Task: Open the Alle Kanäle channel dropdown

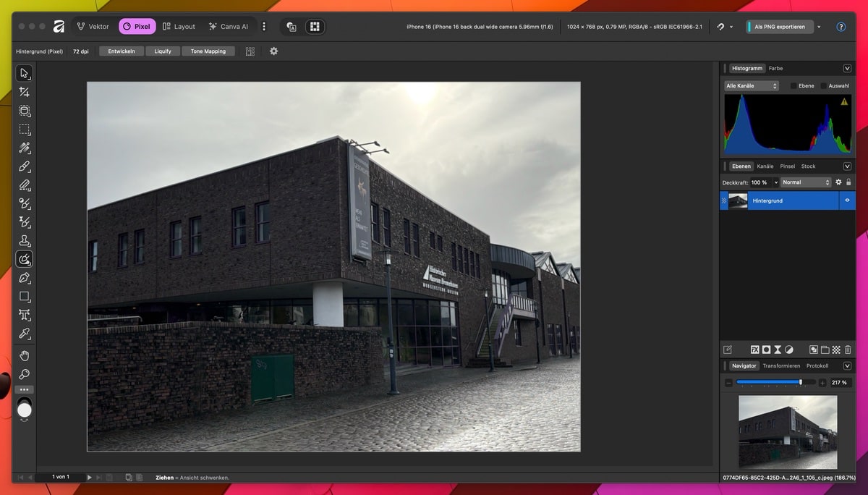Action: pos(751,86)
